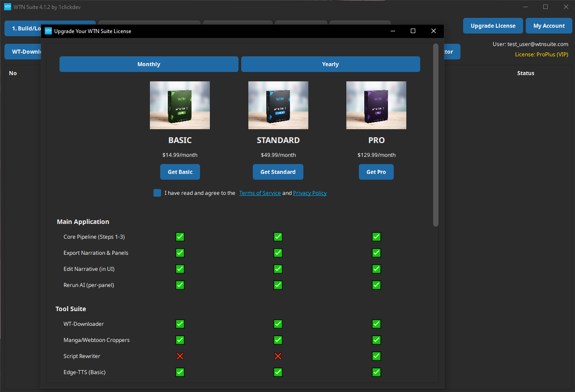Select the Monthly billing option
Image resolution: width=575 pixels, height=392 pixels.
point(149,64)
